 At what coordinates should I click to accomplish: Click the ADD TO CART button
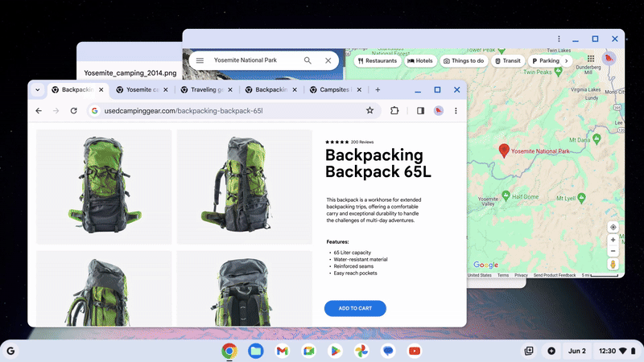pyautogui.click(x=355, y=308)
